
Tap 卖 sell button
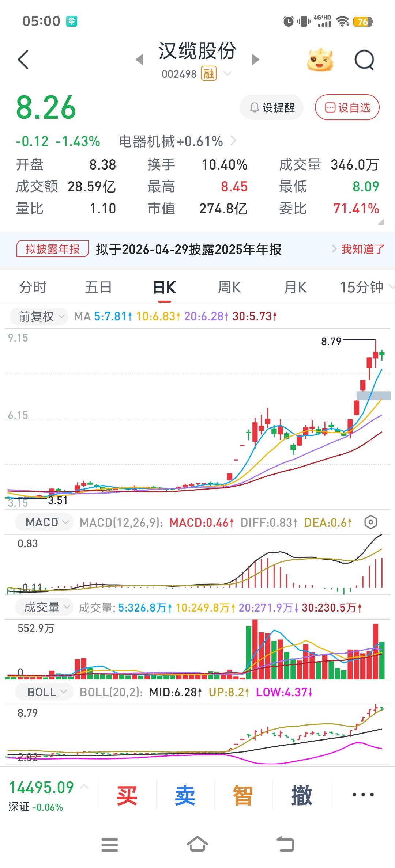tap(185, 795)
